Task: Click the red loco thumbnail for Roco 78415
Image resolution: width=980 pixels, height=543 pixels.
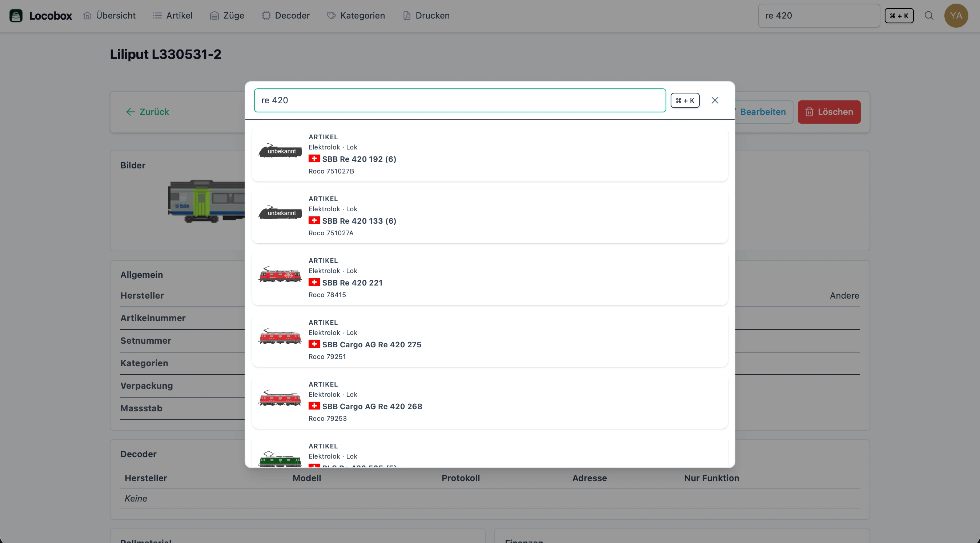Action: pyautogui.click(x=280, y=274)
